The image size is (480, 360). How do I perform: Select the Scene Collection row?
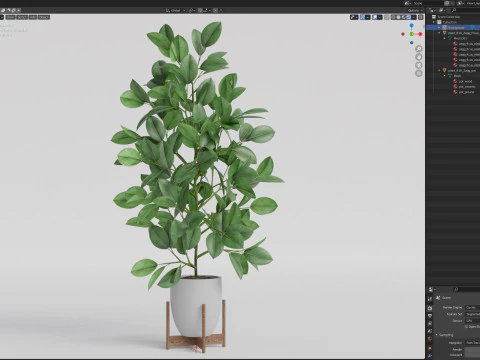(x=449, y=17)
